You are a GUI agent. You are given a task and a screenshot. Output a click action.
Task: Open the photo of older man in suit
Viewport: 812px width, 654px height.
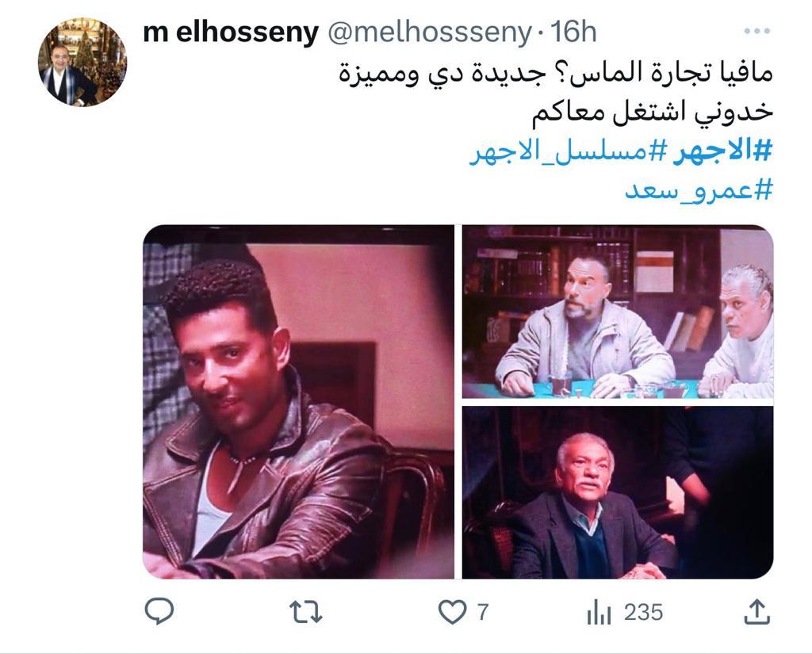click(x=618, y=492)
